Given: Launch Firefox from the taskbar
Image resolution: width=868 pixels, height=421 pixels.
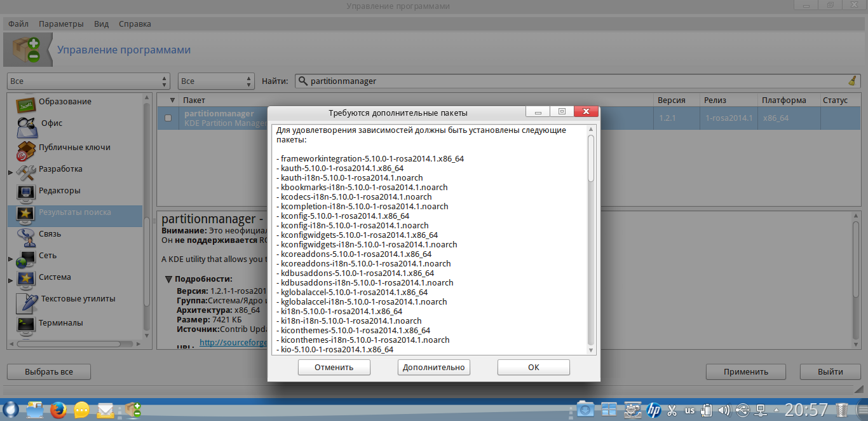Looking at the screenshot, I should (58, 410).
